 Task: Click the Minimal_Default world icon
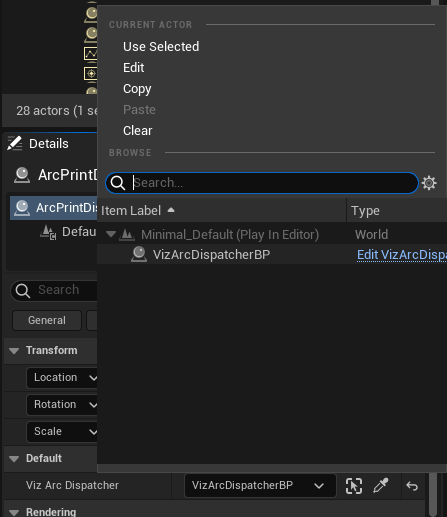[x=127, y=235]
